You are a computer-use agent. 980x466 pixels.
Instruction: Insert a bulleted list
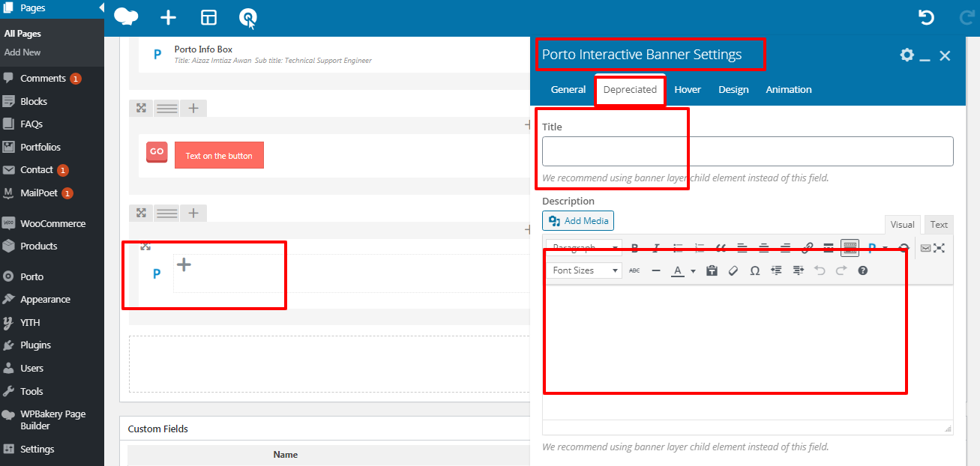(678, 248)
